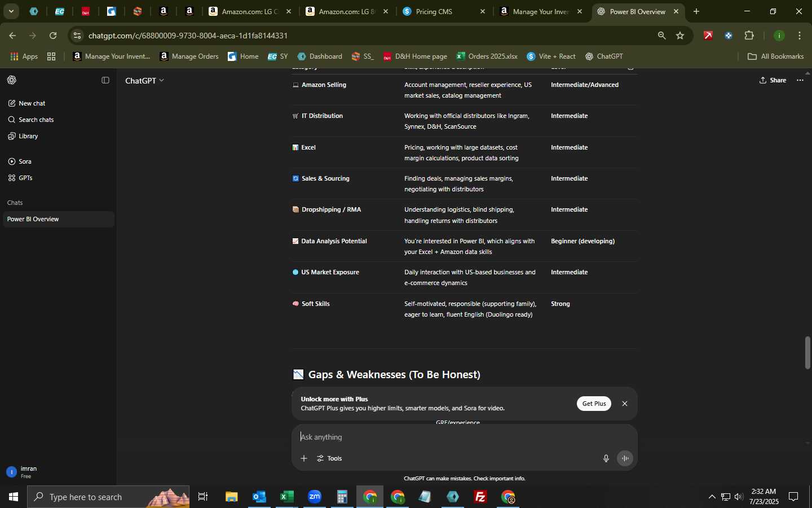812x508 pixels.
Task: Open the Manage Orders bookmark
Action: click(x=189, y=56)
